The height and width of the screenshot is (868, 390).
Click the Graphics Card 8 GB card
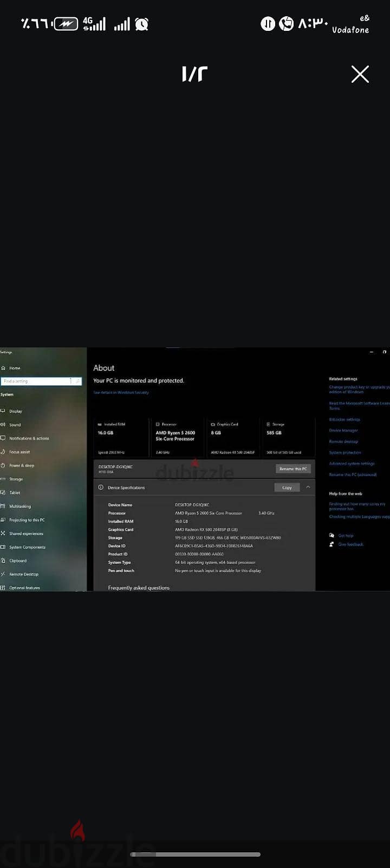(233, 438)
